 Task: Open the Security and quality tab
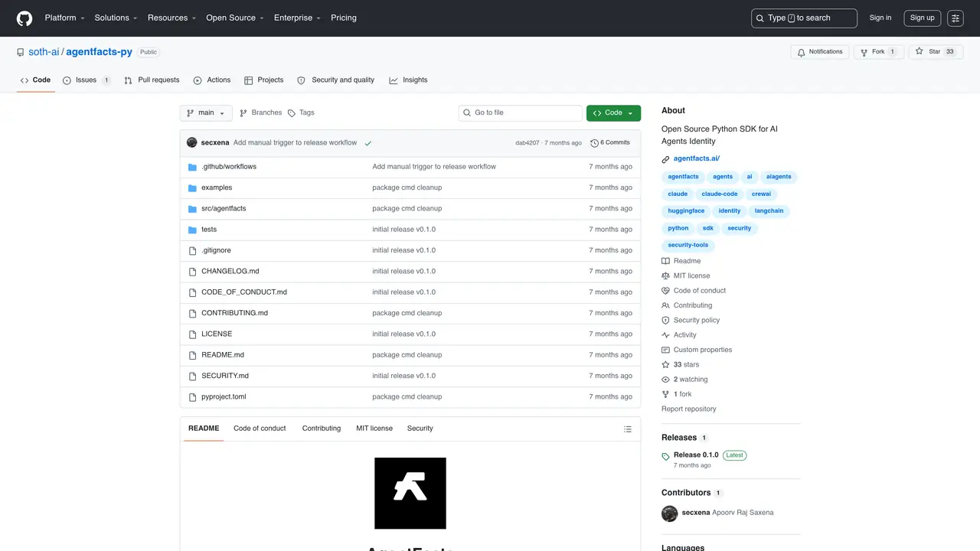[336, 80]
